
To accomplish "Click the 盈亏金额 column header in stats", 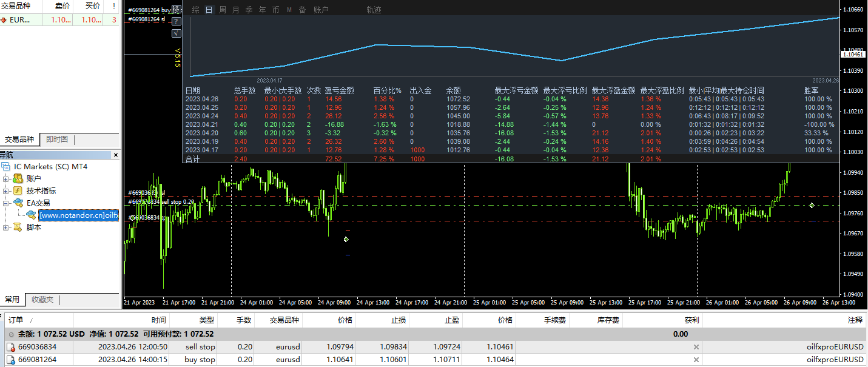I will point(340,90).
